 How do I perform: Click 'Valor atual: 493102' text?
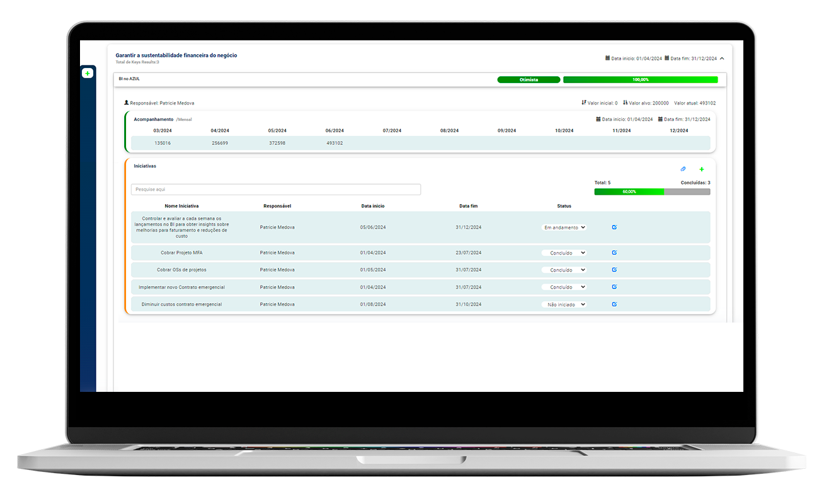pyautogui.click(x=695, y=103)
